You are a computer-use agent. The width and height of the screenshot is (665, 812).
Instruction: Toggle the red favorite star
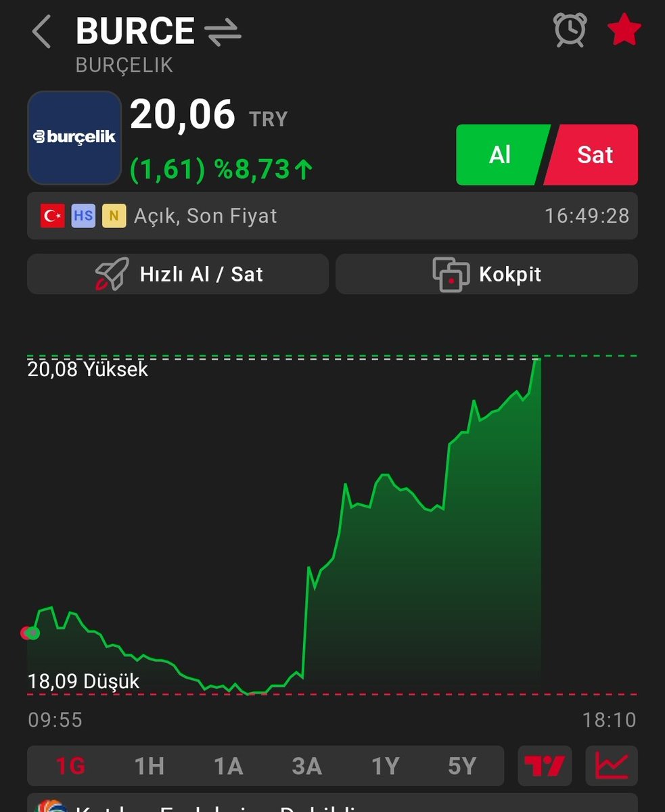(623, 30)
